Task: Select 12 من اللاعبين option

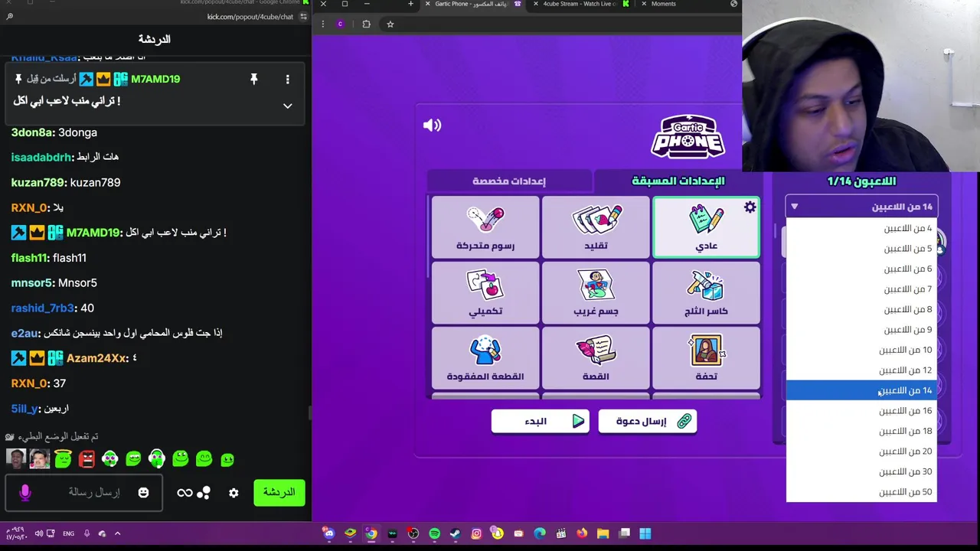Action: click(x=861, y=370)
